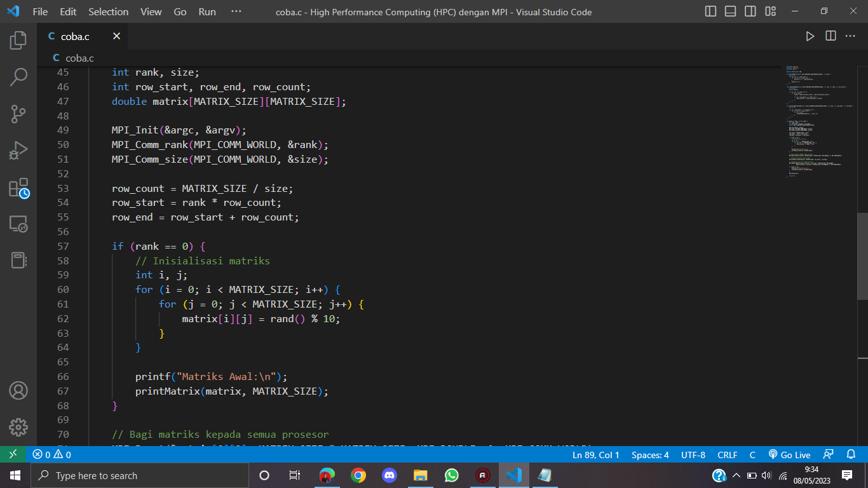Open Task View from taskbar

point(295,475)
